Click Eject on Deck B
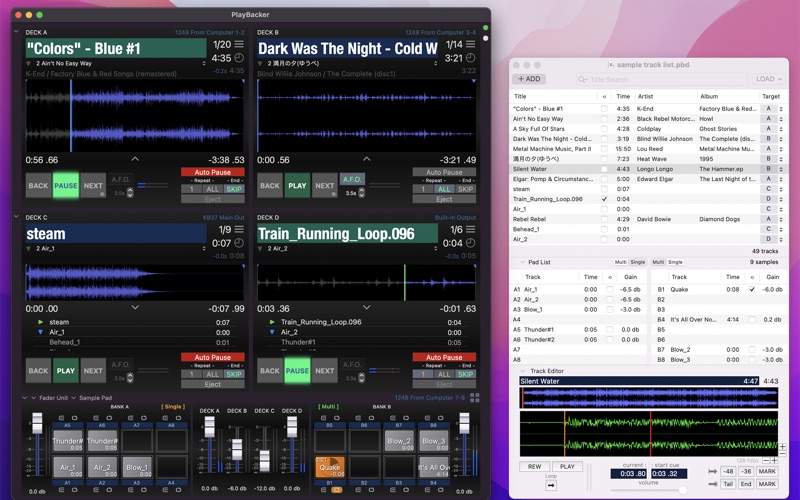Screen dimensions: 800x500 pyautogui.click(x=444, y=199)
